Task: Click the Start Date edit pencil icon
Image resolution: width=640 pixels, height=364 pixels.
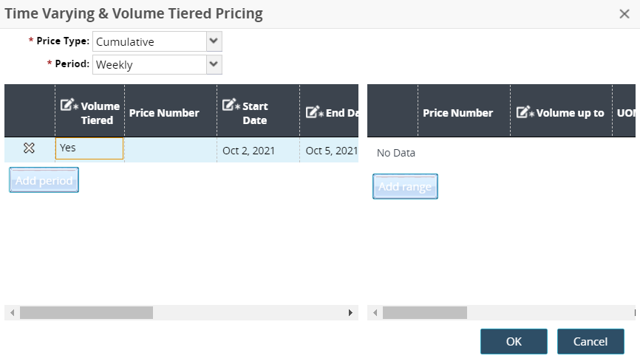Action: (229, 106)
